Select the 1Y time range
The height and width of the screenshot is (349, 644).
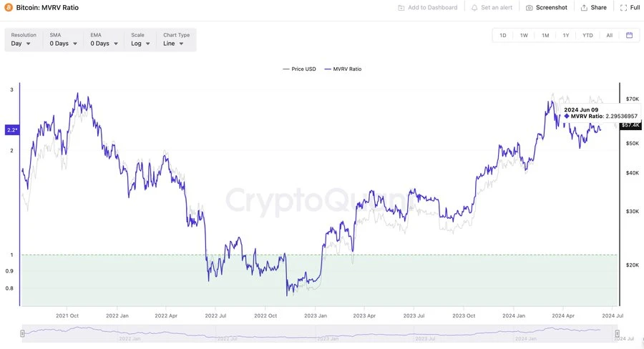[566, 35]
